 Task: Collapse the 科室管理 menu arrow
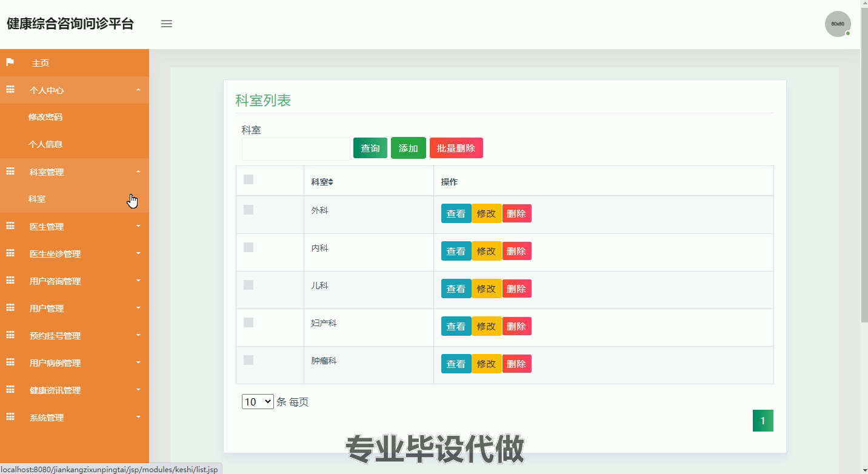138,172
